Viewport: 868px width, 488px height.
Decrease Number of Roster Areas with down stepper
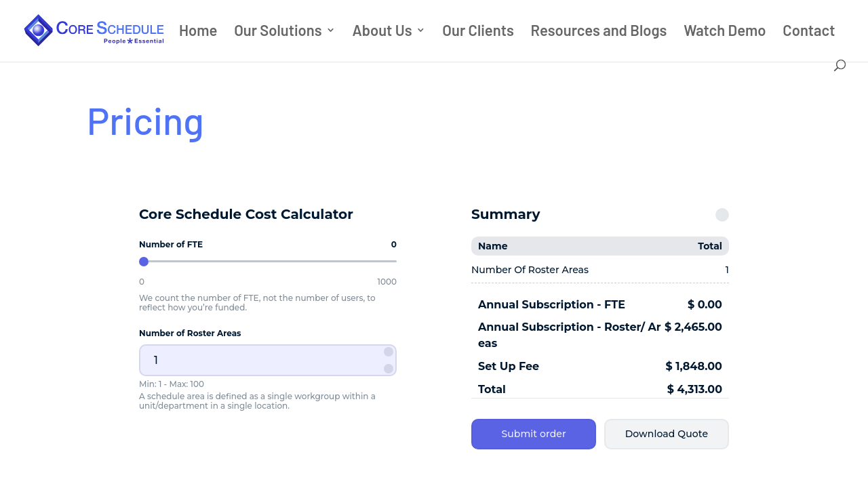(x=389, y=369)
